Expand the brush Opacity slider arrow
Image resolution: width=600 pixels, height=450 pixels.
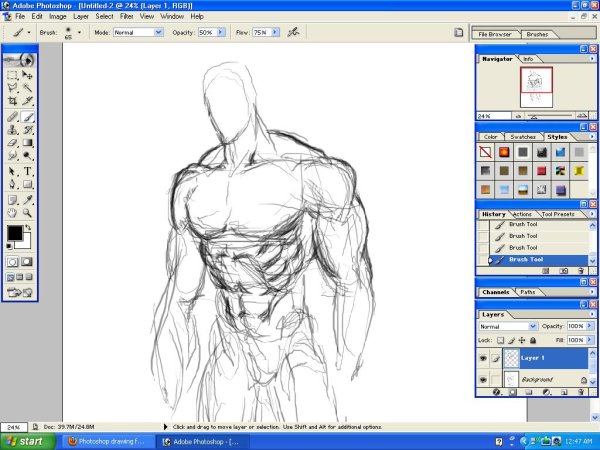pyautogui.click(x=222, y=32)
